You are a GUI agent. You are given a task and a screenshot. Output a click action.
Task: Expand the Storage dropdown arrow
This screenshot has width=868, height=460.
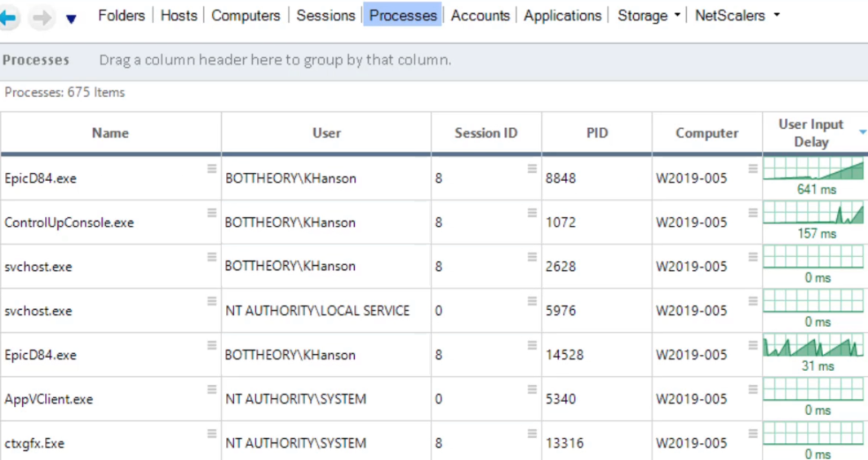(x=677, y=15)
